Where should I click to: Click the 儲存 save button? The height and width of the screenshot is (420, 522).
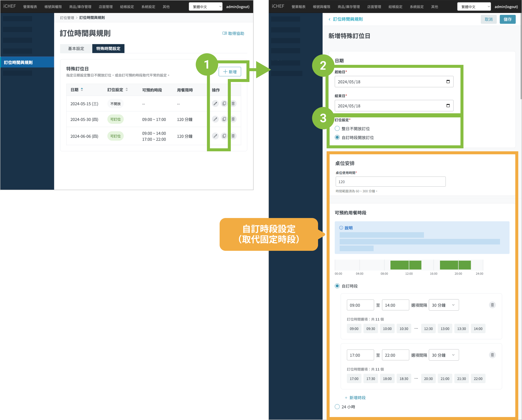tap(507, 19)
